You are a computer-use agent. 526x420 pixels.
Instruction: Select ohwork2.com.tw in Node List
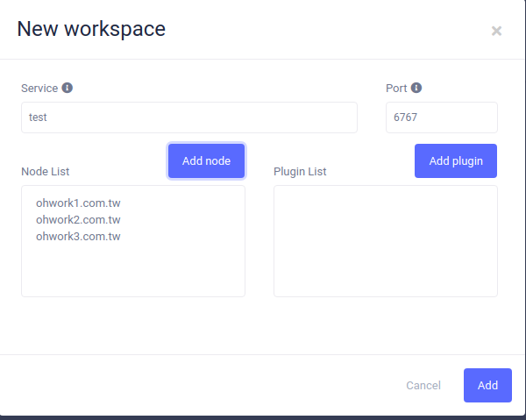pyautogui.click(x=78, y=220)
